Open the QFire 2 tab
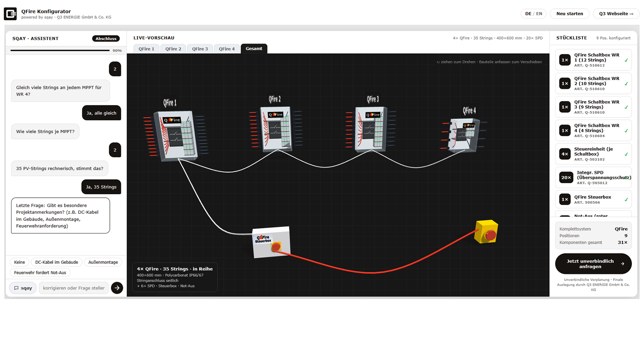This screenshot has height=362, width=644. coord(173,49)
